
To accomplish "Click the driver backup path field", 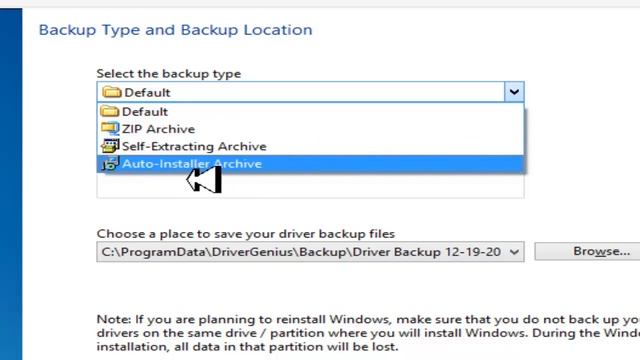I will 310,252.
